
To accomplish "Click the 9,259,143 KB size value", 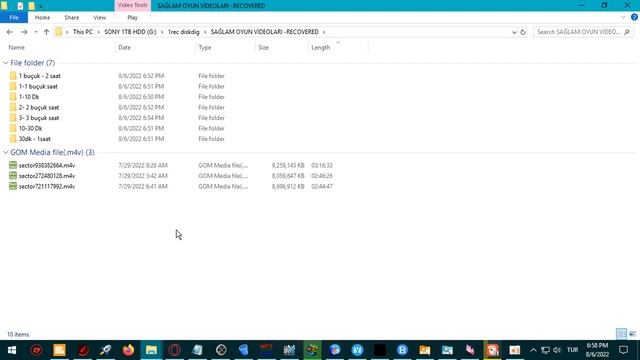I will 288,165.
